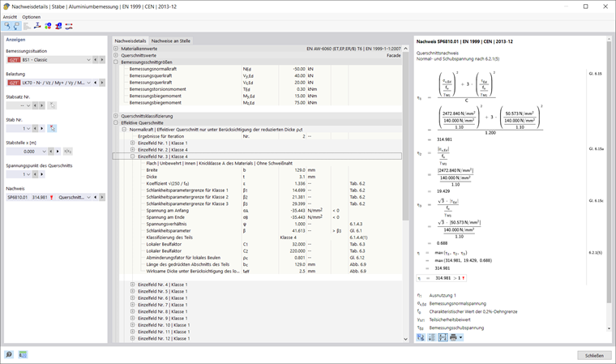Click the pick-in-graphic icon beside Stabsatz Nr.
This screenshot has width=616, height=364.
click(52, 105)
